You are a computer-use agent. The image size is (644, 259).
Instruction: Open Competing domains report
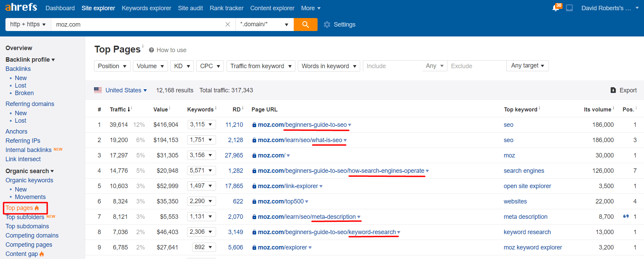(32, 235)
